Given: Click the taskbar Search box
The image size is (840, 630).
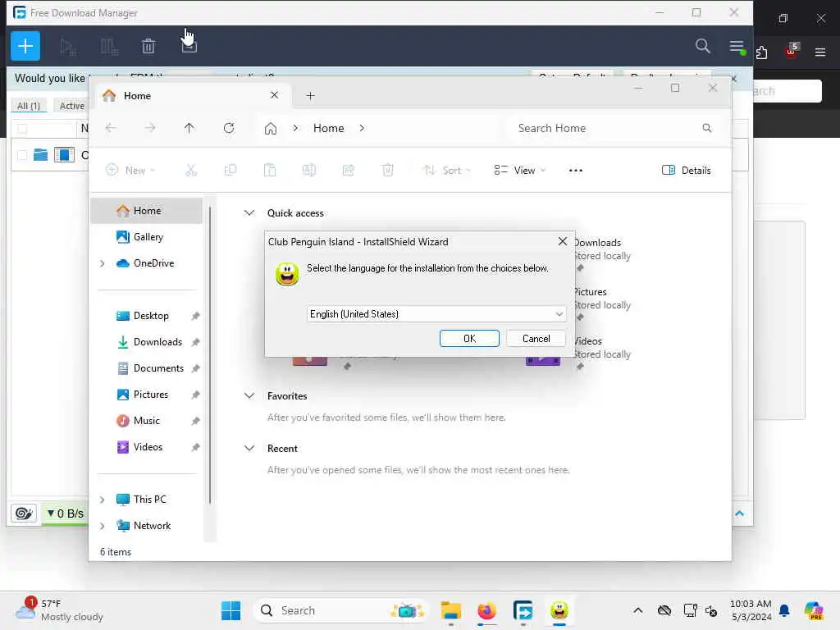Looking at the screenshot, I should pos(341,610).
